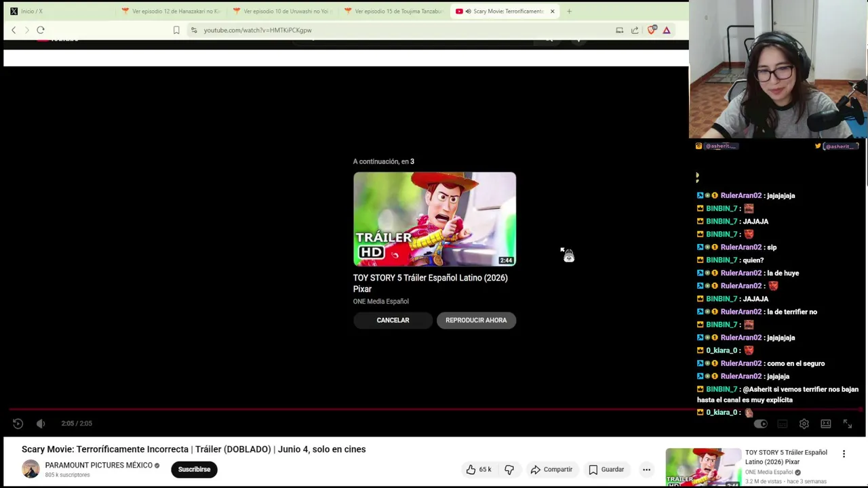Select the Scary Movie YouTube tab
This screenshot has width=868, height=488.
(505, 11)
